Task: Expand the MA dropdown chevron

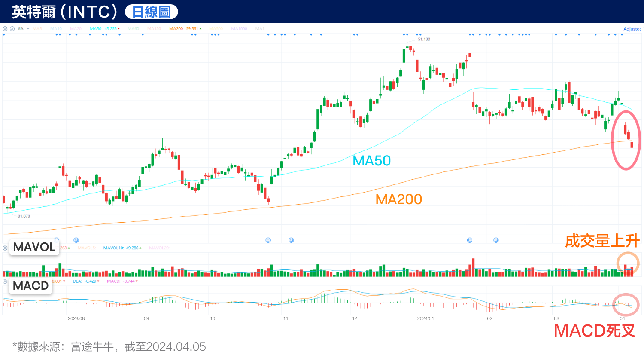Action: click(x=27, y=28)
